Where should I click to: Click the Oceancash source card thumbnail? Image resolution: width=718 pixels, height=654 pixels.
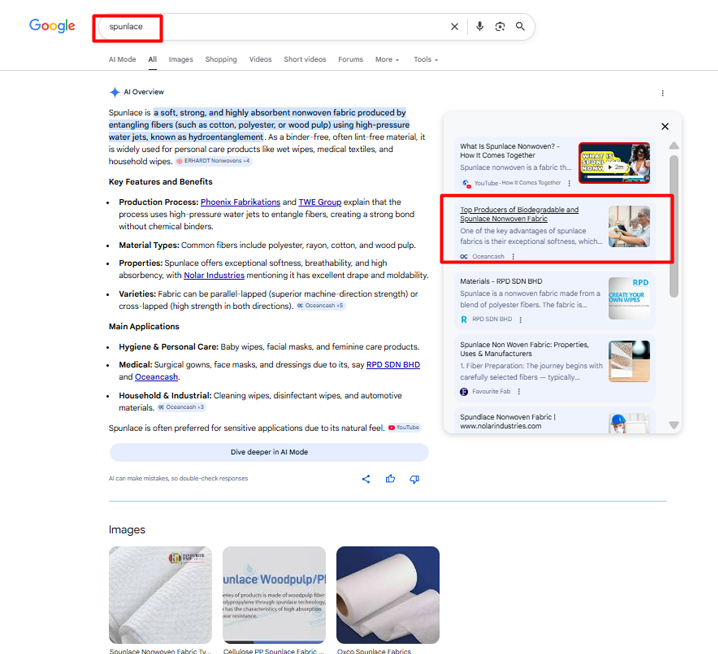point(629,226)
